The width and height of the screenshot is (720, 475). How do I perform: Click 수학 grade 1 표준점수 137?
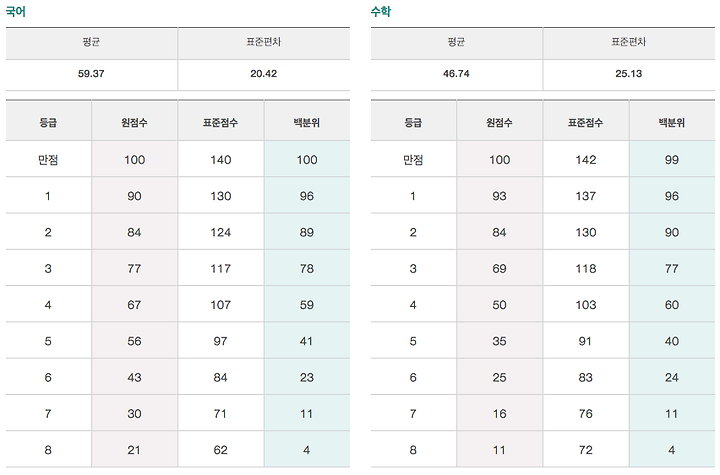tap(585, 196)
